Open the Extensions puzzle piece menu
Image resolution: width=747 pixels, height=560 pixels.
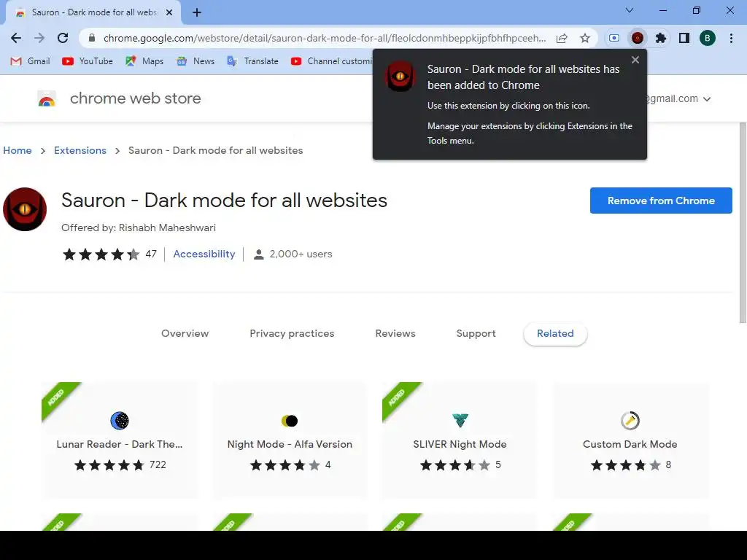(661, 38)
